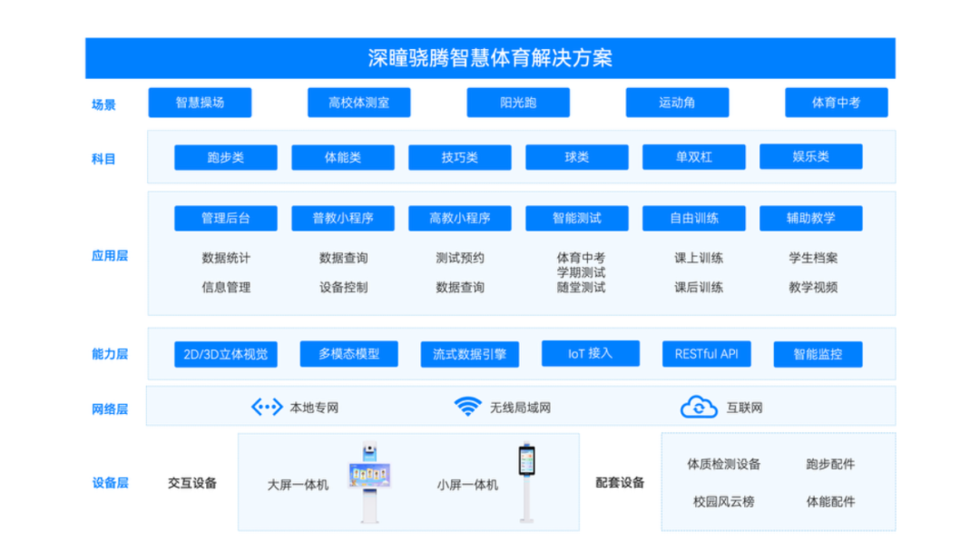Click the 多模态模型 capability block
980x552 pixels.
[348, 354]
